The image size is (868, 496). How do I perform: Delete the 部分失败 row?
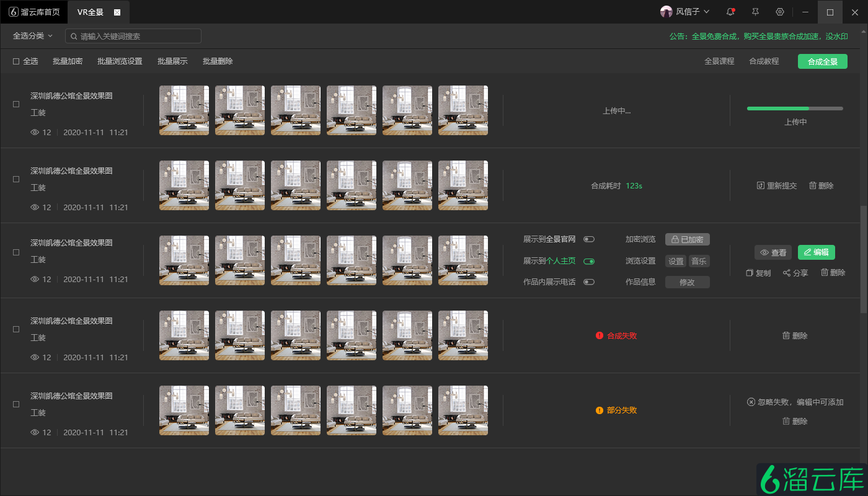tap(795, 421)
